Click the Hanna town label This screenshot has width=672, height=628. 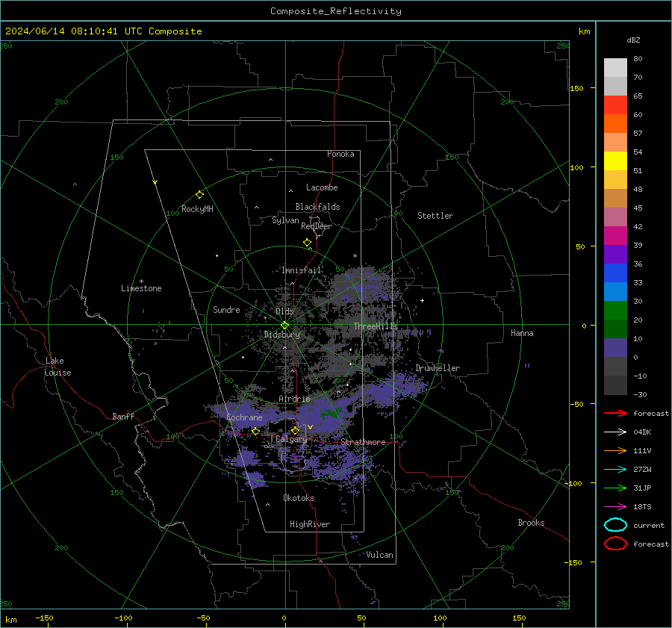coord(522,333)
